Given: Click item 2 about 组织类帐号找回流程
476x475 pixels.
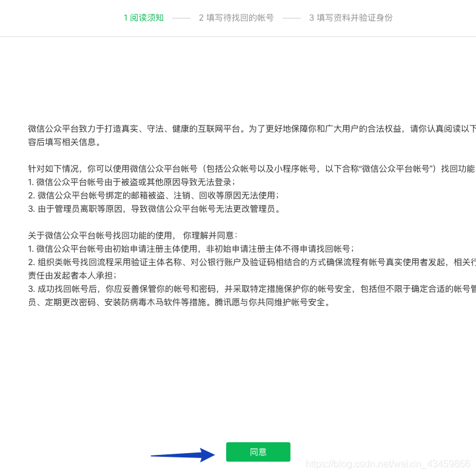Looking at the screenshot, I should (x=252, y=262).
